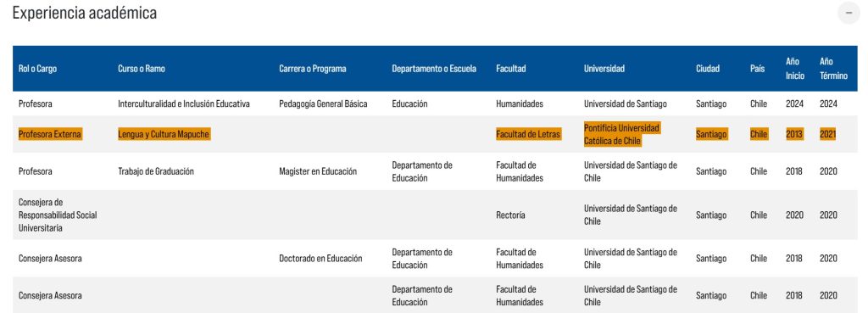Click the Doctorado en Educación cell

pyautogui.click(x=320, y=258)
